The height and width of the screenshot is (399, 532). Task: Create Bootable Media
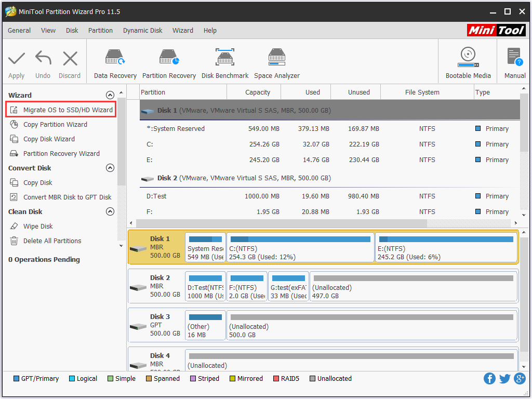pos(468,63)
